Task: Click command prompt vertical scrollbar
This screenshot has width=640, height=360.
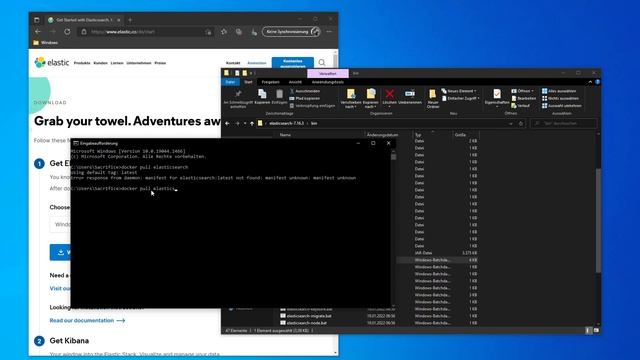Action: [x=393, y=156]
